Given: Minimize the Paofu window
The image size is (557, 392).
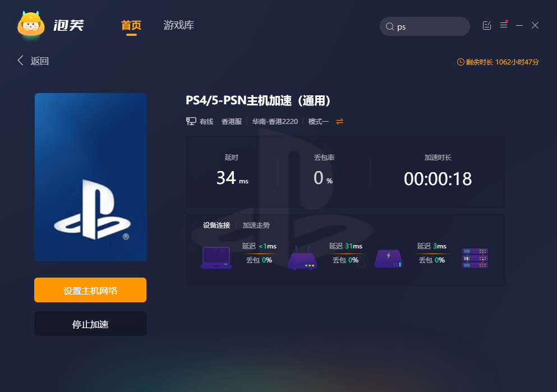Looking at the screenshot, I should 519,26.
